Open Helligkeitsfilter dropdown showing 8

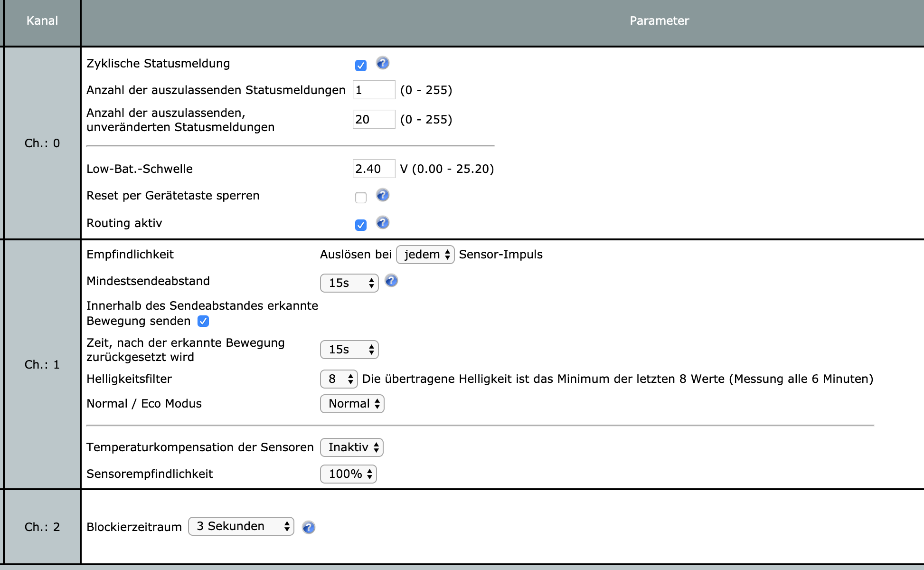[x=339, y=379]
